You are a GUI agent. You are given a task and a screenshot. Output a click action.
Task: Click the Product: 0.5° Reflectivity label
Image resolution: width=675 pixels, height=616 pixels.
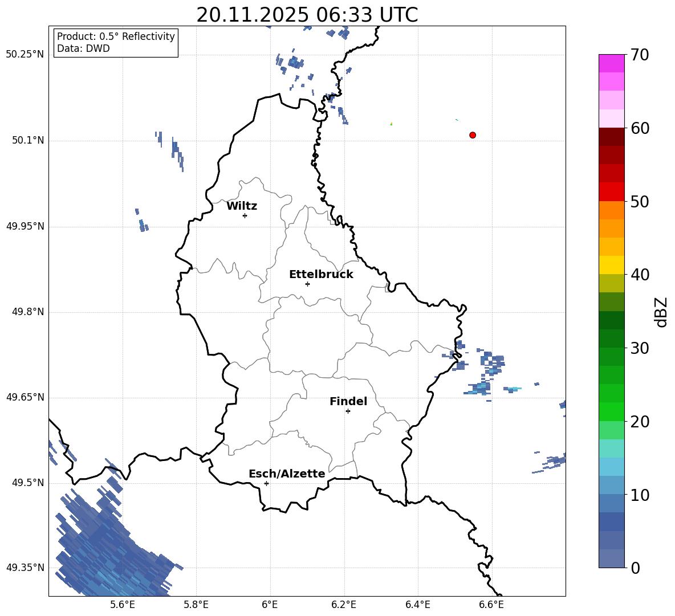116,36
